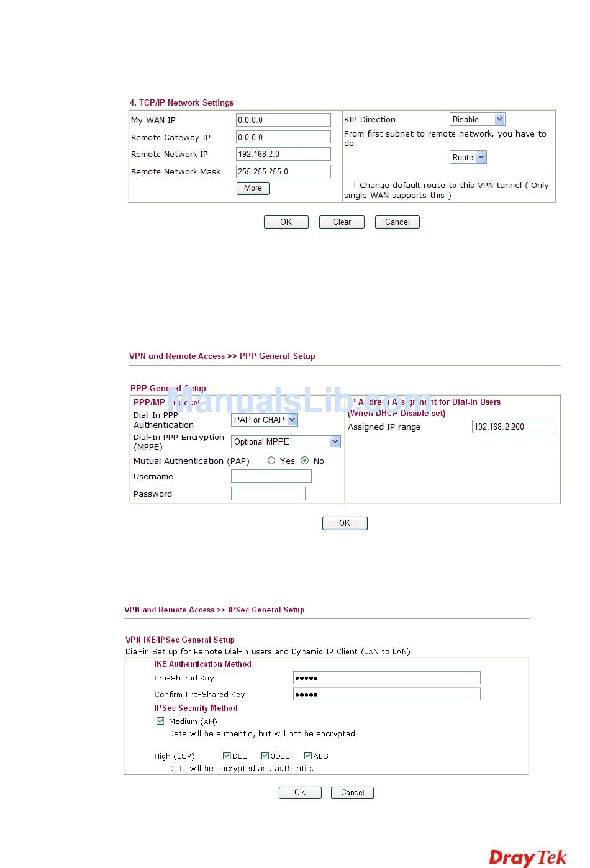The height and width of the screenshot is (868, 590).
Task: Expand the Route dropdown
Action: (x=468, y=157)
